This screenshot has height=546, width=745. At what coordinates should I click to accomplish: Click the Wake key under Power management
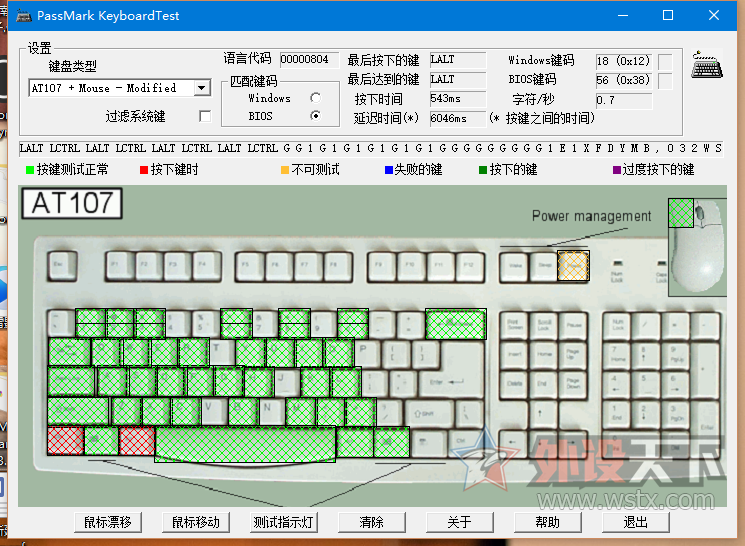pos(515,266)
